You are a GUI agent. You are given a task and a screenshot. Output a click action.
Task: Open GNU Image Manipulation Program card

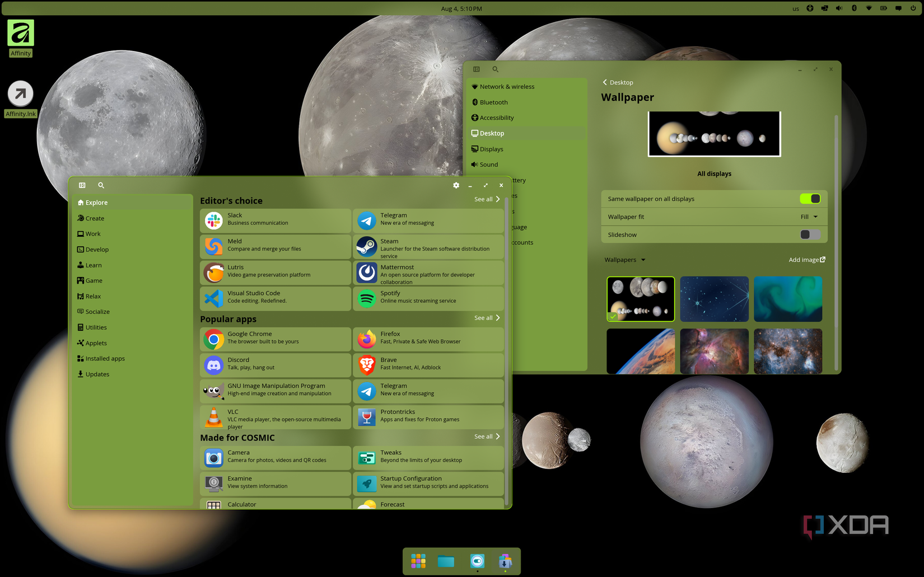(x=275, y=391)
